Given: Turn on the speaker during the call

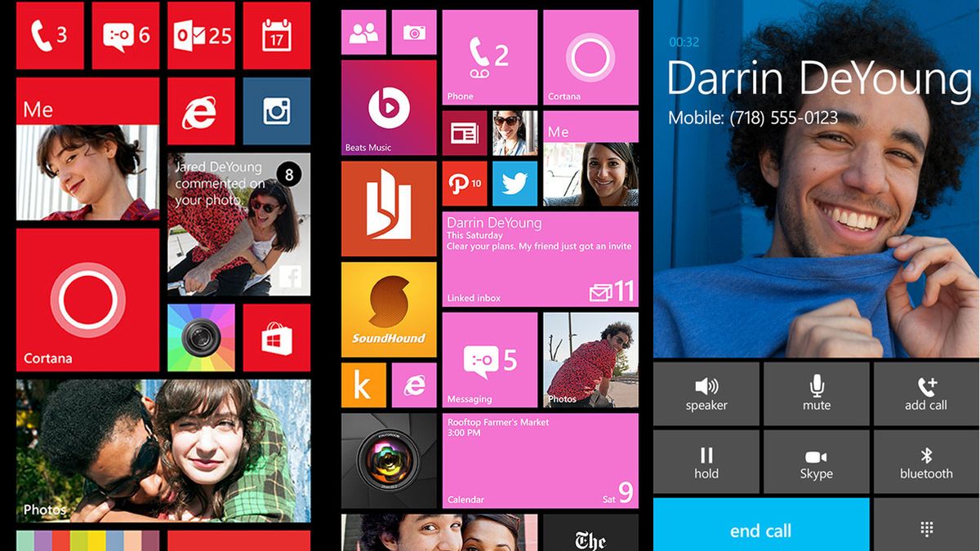Looking at the screenshot, I should (706, 393).
